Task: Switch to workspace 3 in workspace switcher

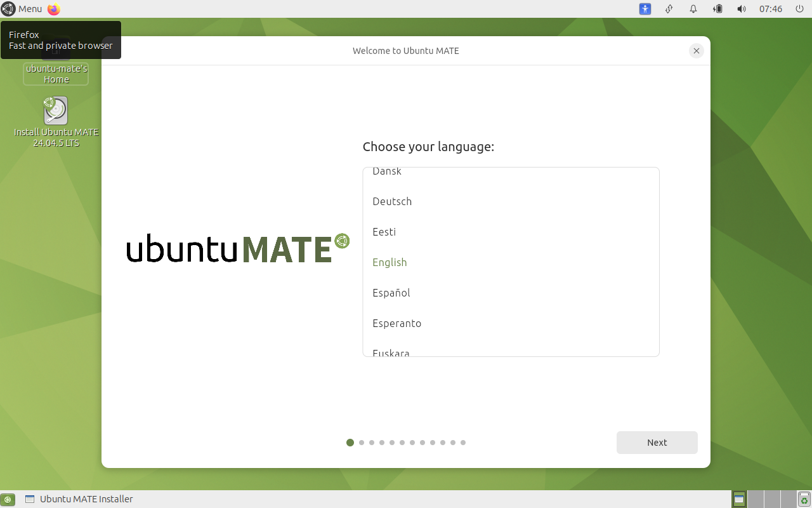Action: pyautogui.click(x=772, y=499)
